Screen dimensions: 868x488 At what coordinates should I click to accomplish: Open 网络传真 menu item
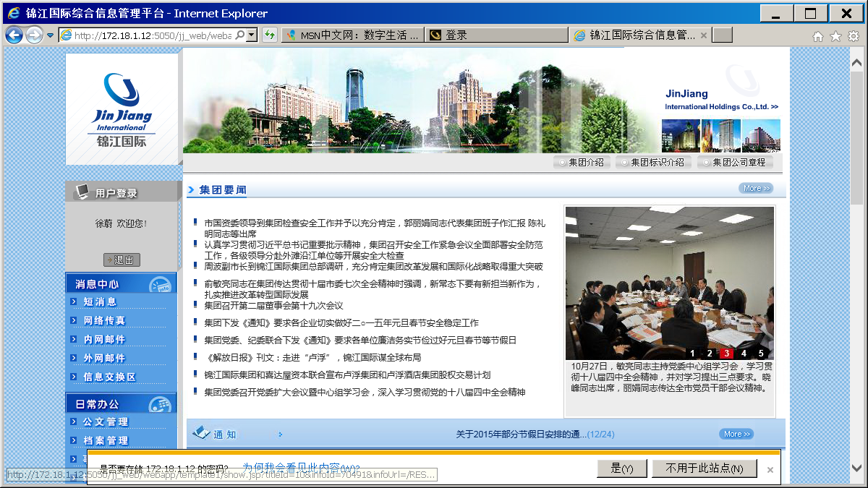[x=103, y=320]
